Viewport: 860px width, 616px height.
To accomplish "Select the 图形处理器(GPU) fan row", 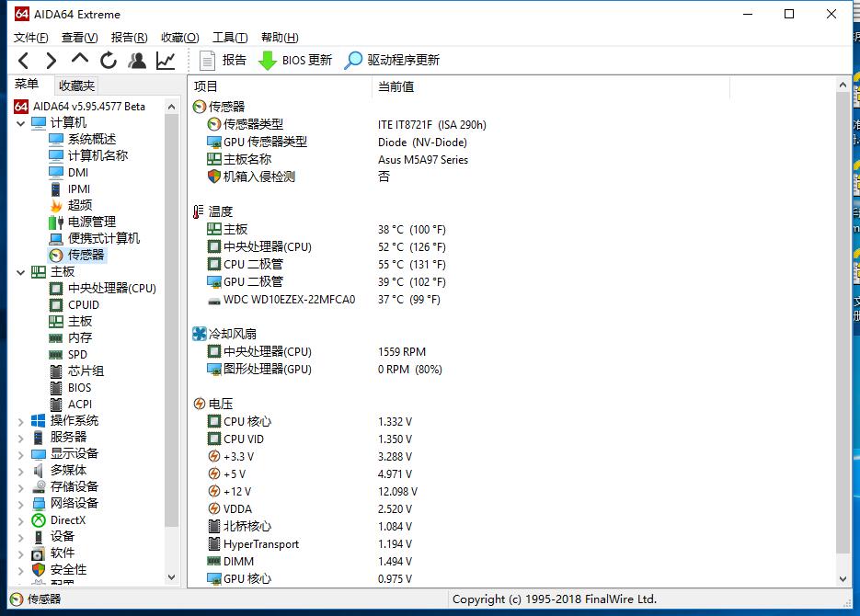I will coord(325,370).
